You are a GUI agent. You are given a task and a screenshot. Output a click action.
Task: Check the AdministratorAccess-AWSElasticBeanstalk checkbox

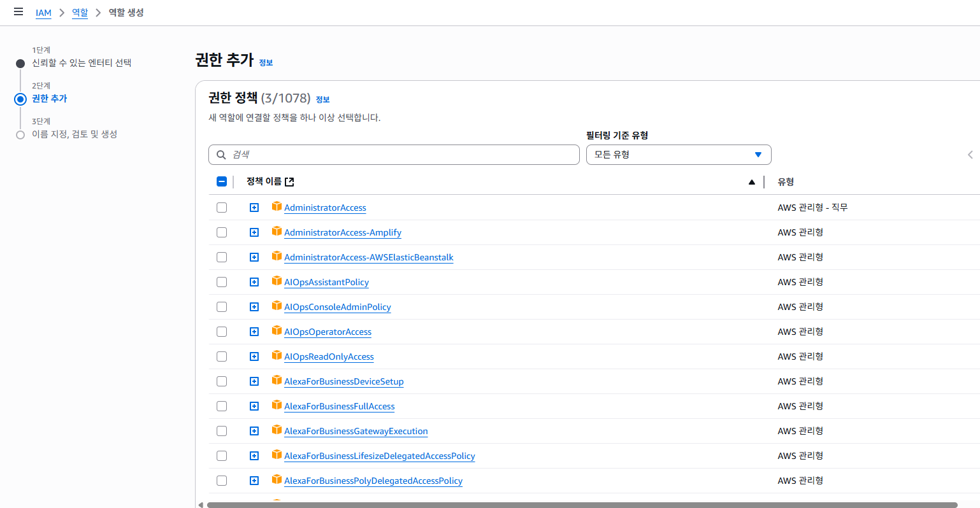pyautogui.click(x=222, y=257)
